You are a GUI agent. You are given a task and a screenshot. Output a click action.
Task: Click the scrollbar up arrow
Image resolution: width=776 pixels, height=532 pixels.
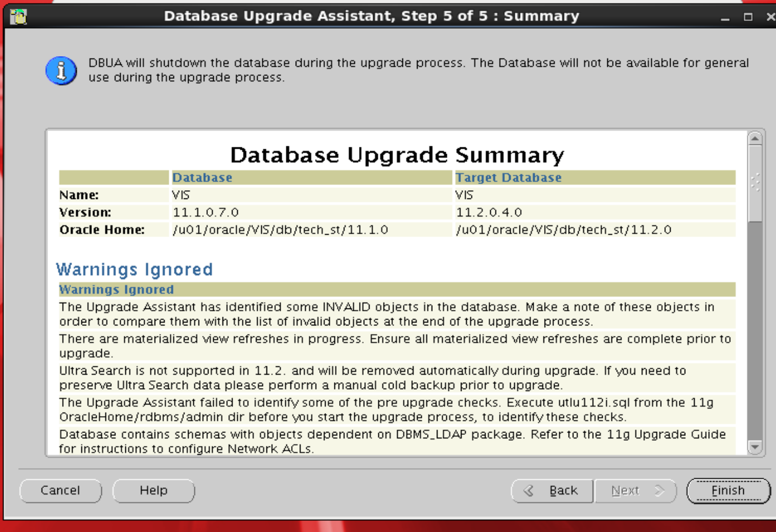point(755,139)
